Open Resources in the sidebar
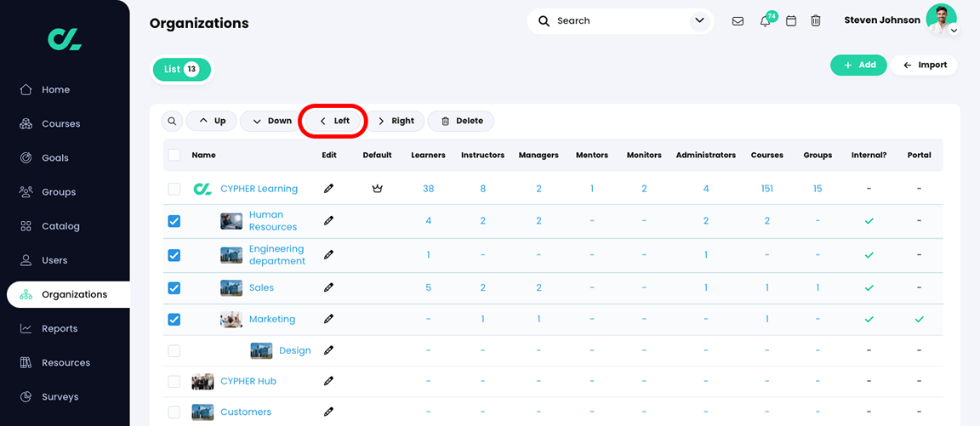 [66, 362]
